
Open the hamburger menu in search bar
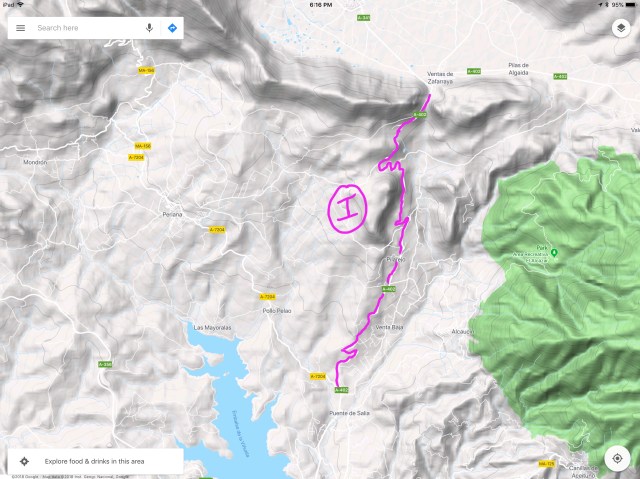click(20, 28)
